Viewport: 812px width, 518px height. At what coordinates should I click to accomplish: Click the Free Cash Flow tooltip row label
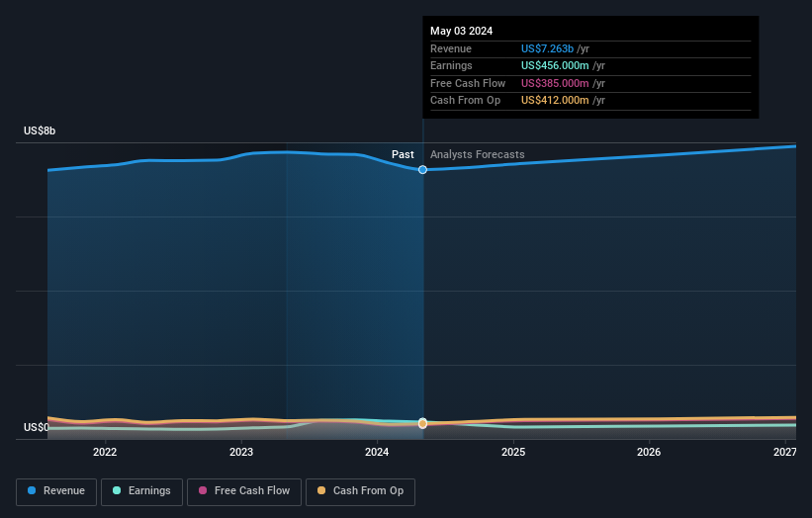tap(468, 83)
